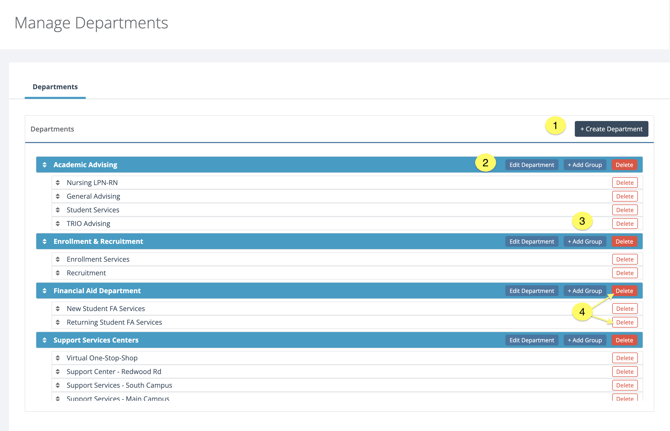Edit the Support Services Centers department
670x431 pixels.
[532, 340]
